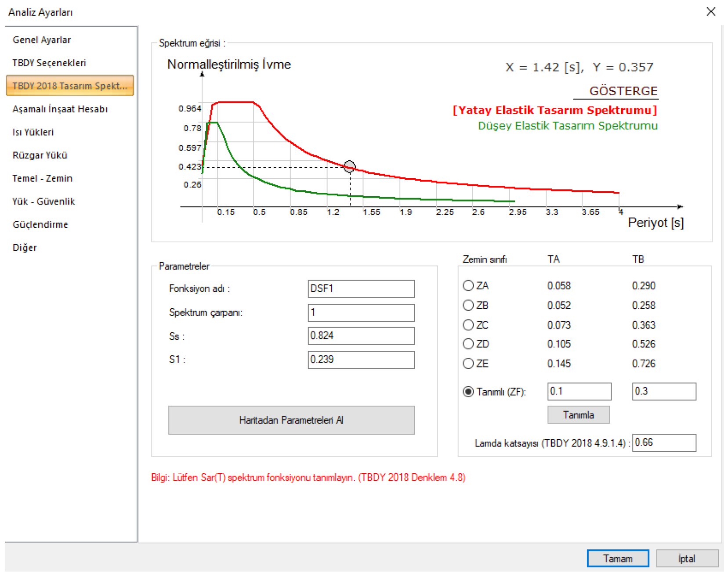
Task: Click the Tanımlı ZF TA input field
Action: [x=580, y=391]
